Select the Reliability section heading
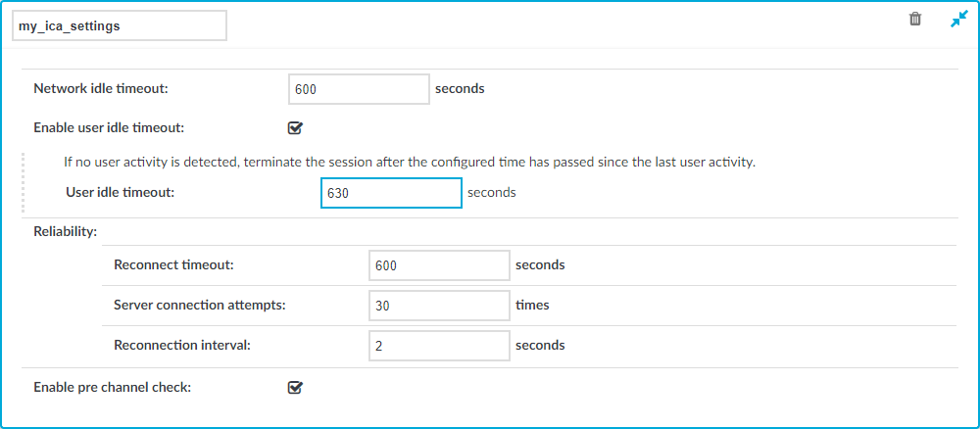 (65, 232)
